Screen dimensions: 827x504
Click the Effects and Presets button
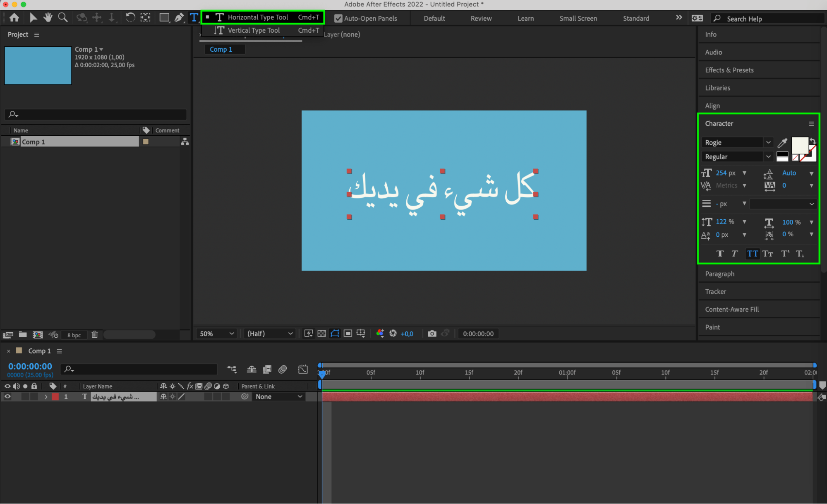point(729,70)
